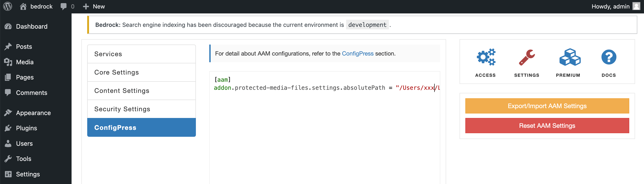This screenshot has height=184, width=644.
Task: Click the Posts pushpin icon
Action: (8, 47)
